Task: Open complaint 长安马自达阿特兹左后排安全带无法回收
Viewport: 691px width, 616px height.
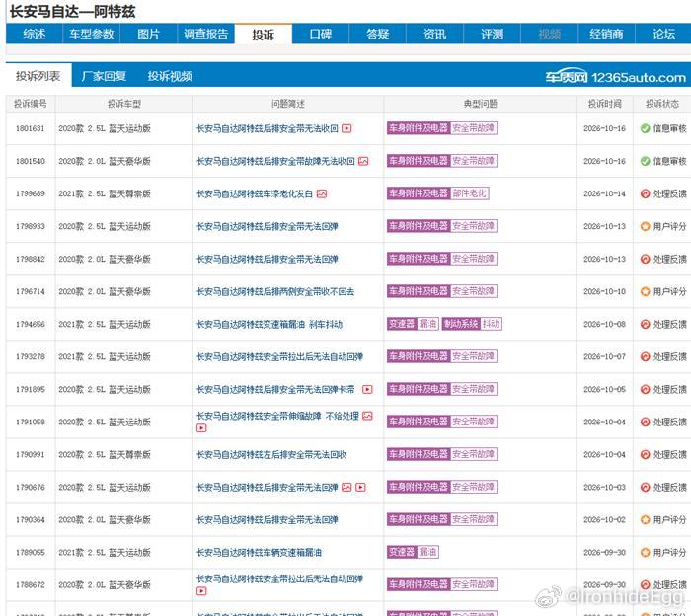Action: pos(271,455)
